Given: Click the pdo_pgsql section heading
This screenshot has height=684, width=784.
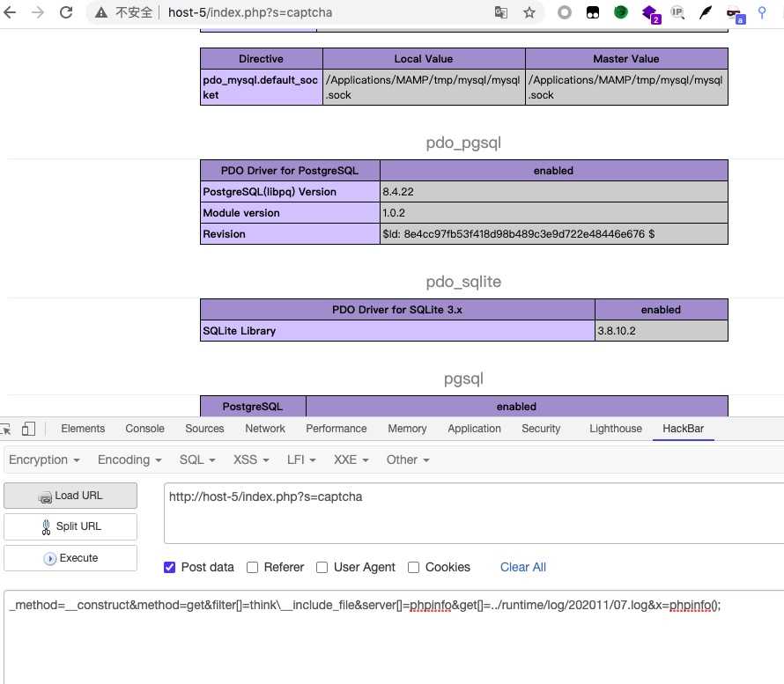Looking at the screenshot, I should [463, 143].
